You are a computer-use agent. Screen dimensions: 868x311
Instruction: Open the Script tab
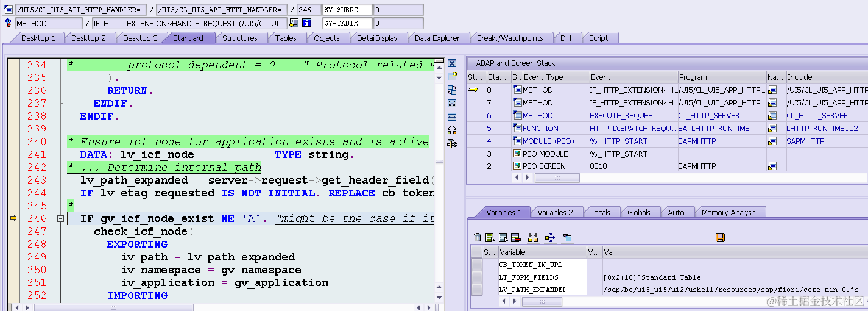click(598, 38)
